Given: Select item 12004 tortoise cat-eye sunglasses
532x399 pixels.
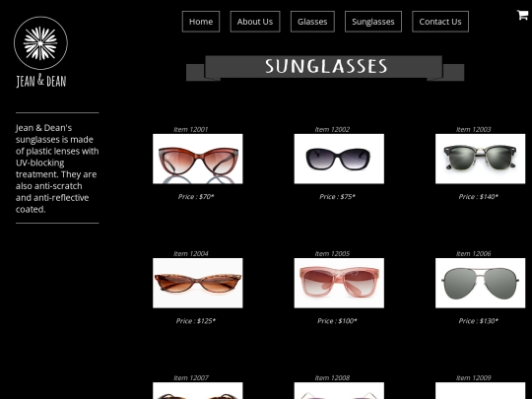Looking at the screenshot, I should [198, 283].
